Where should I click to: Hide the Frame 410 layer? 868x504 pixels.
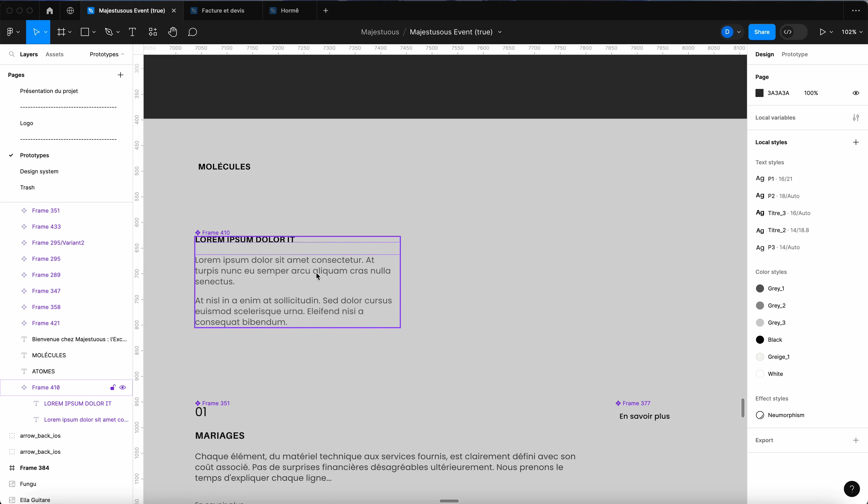123,388
